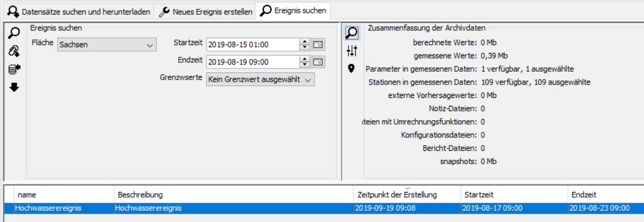Click the magnifier search icon in left sidebar
644x222 pixels.
tap(14, 33)
